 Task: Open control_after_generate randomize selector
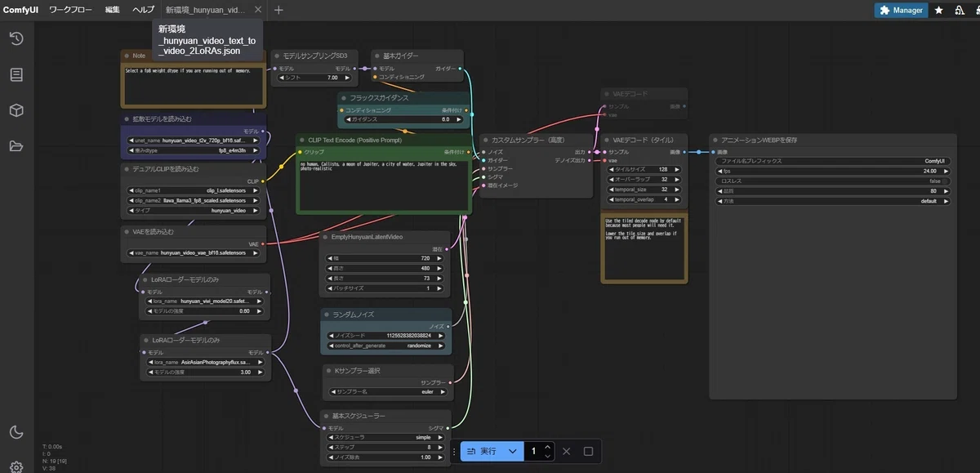[x=386, y=346]
